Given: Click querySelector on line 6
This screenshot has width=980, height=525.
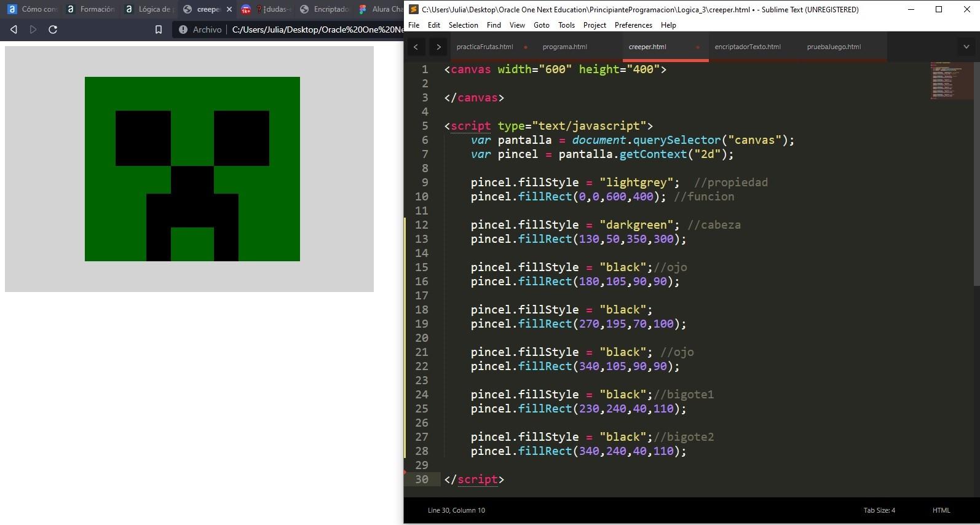Looking at the screenshot, I should click(x=677, y=140).
